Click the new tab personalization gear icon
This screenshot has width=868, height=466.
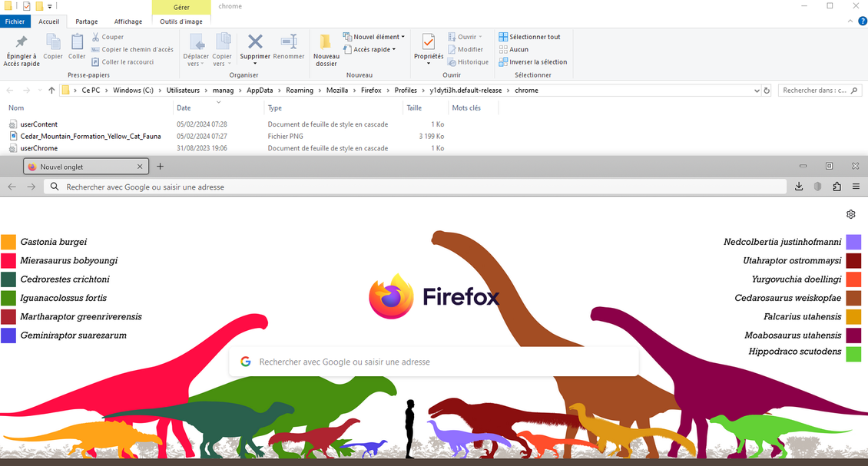point(850,214)
